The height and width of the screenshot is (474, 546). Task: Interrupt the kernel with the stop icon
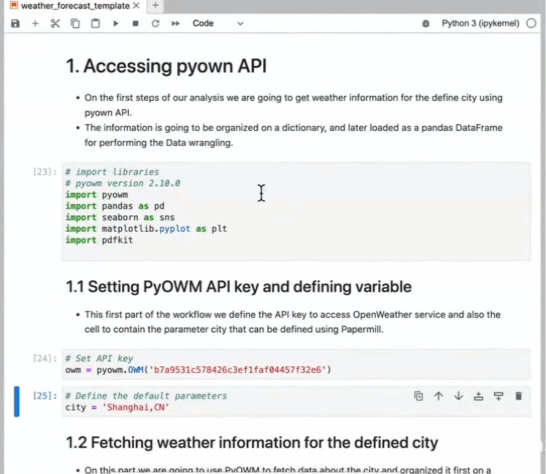point(135,23)
